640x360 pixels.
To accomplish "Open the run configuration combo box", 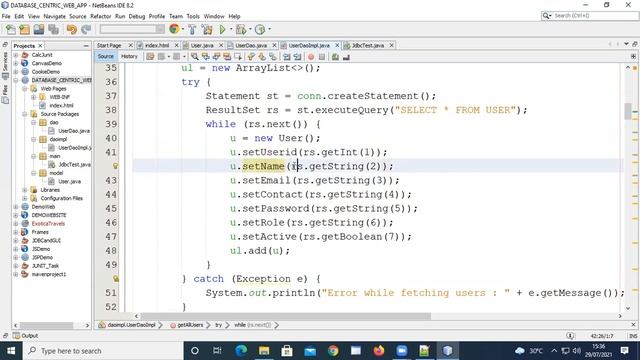I will 132,29.
